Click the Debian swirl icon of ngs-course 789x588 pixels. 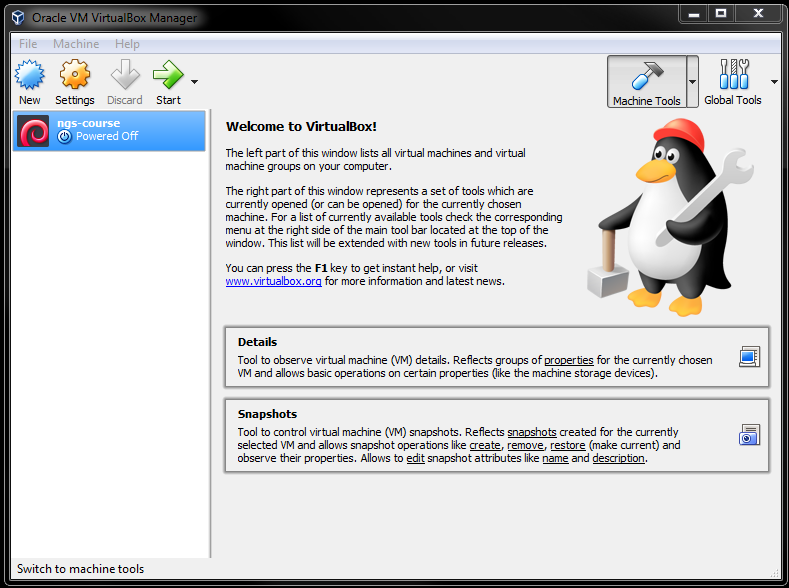click(33, 131)
